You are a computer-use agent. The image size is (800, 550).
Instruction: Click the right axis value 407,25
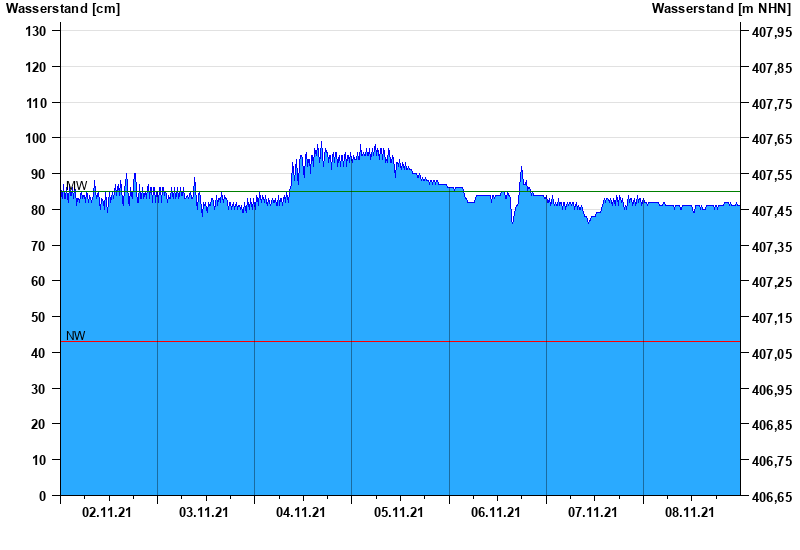click(x=772, y=282)
